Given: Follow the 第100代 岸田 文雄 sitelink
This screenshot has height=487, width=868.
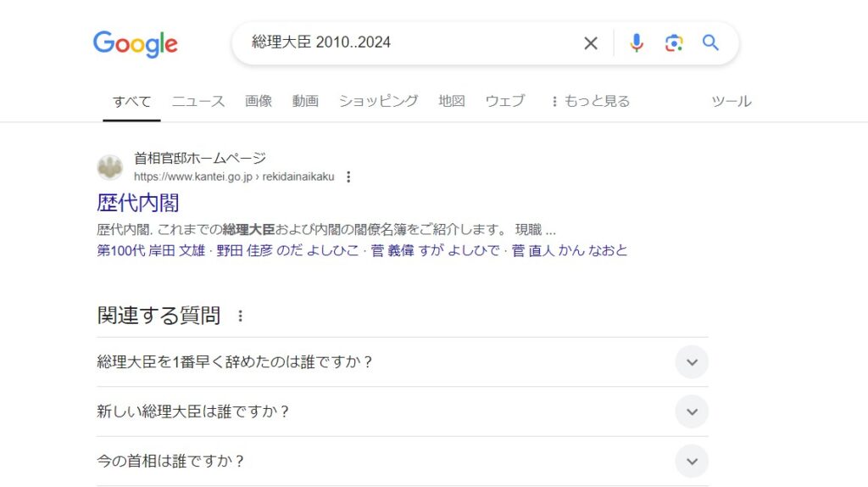Looking at the screenshot, I should click(x=151, y=250).
